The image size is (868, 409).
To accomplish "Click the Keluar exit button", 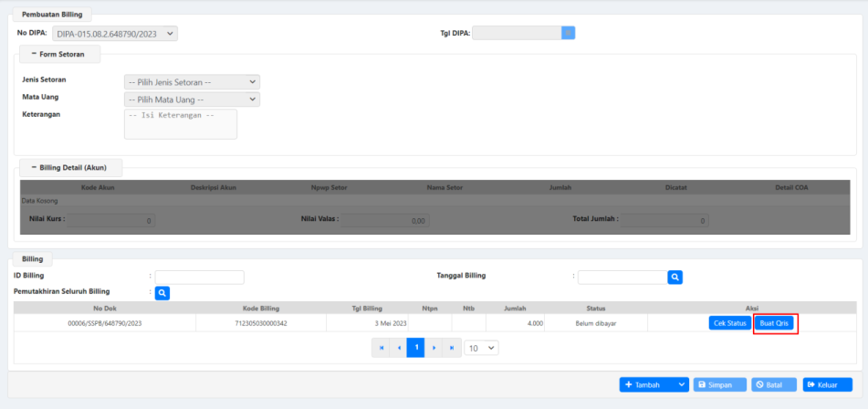I will tap(827, 385).
